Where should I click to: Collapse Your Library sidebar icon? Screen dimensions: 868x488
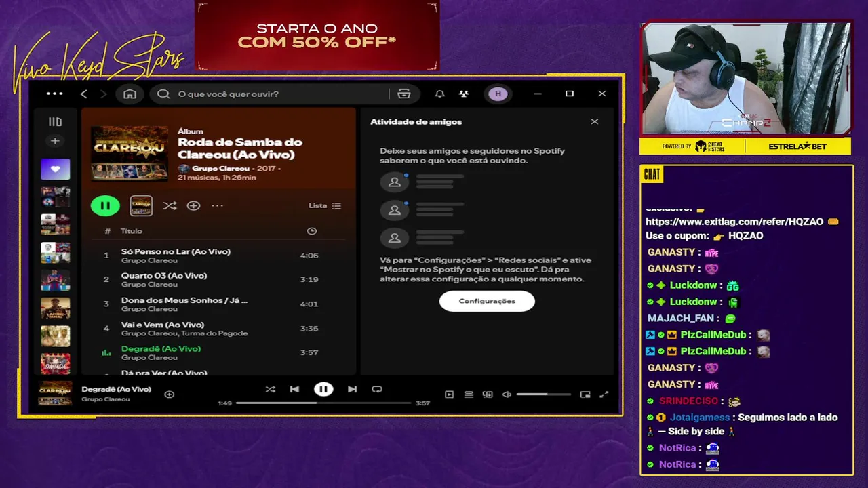(55, 122)
